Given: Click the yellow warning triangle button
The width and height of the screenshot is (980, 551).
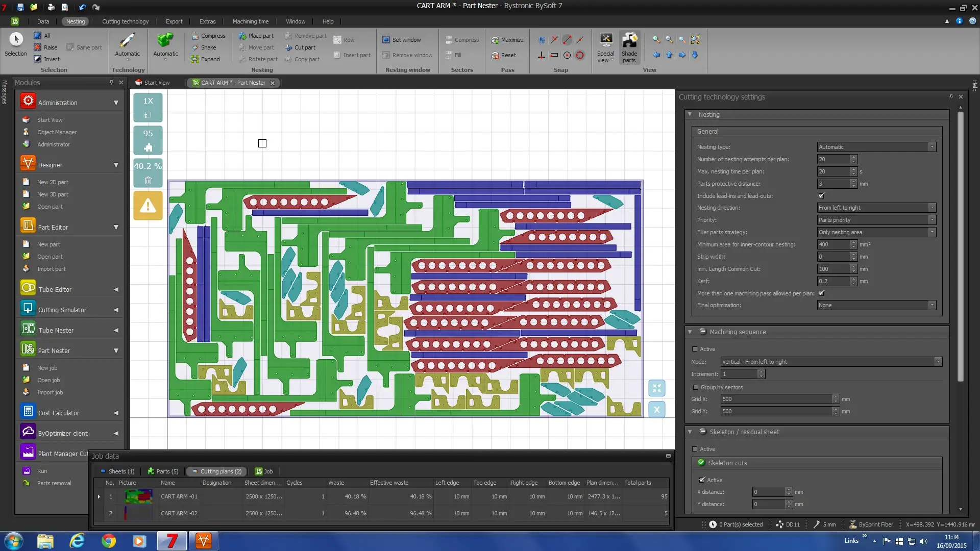Looking at the screenshot, I should (x=148, y=206).
